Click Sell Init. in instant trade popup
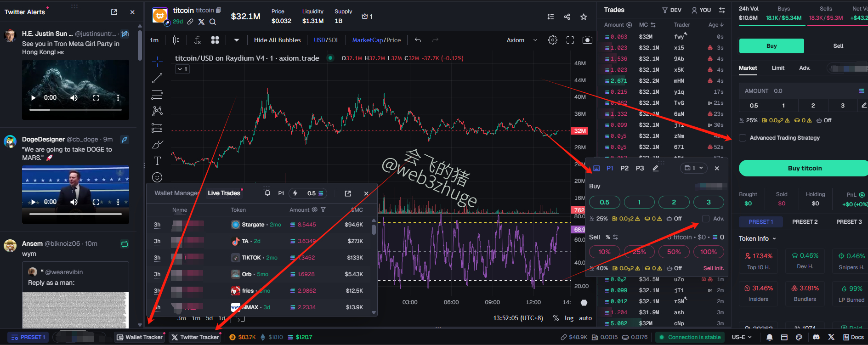 point(714,268)
